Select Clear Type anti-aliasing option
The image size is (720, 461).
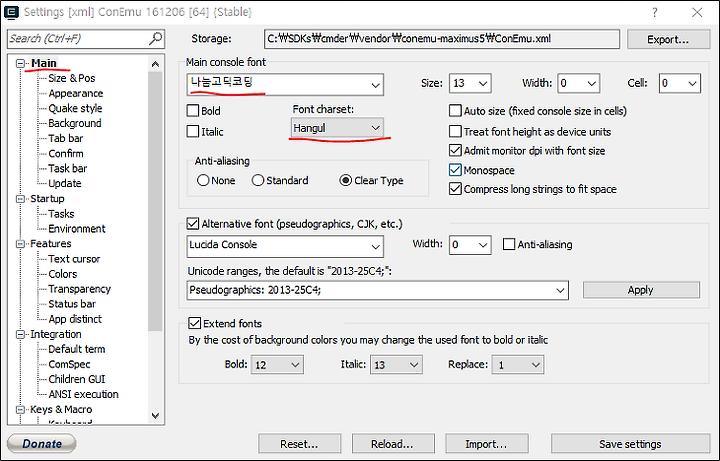tap(346, 180)
